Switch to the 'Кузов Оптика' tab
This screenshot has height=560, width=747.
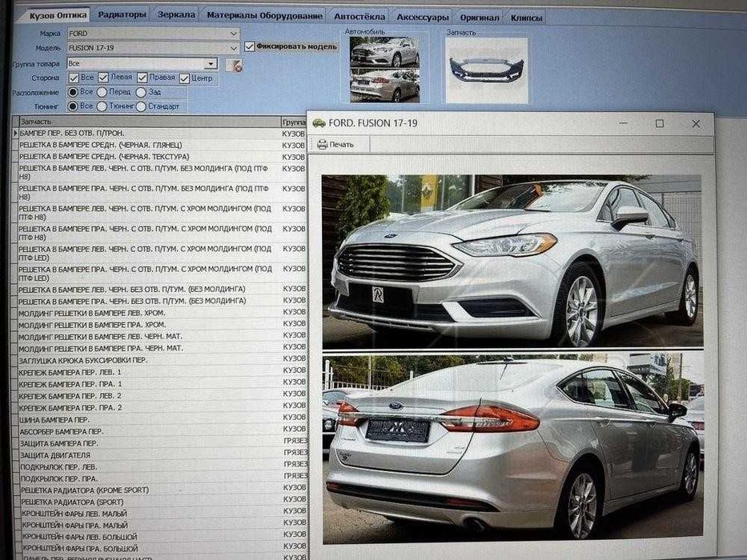point(58,16)
